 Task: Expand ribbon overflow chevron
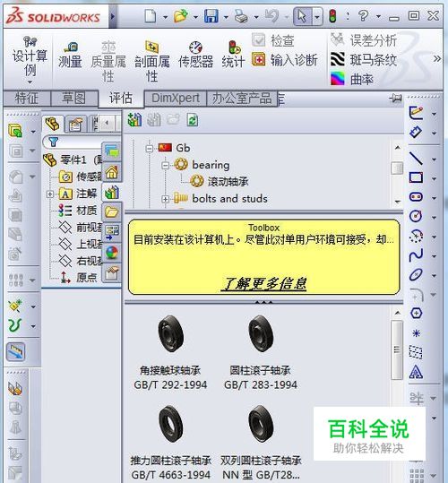[437, 58]
